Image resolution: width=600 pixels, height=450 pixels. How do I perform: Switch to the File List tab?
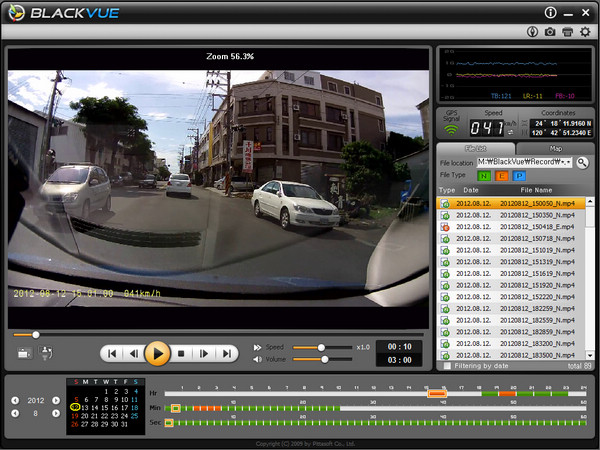click(476, 148)
